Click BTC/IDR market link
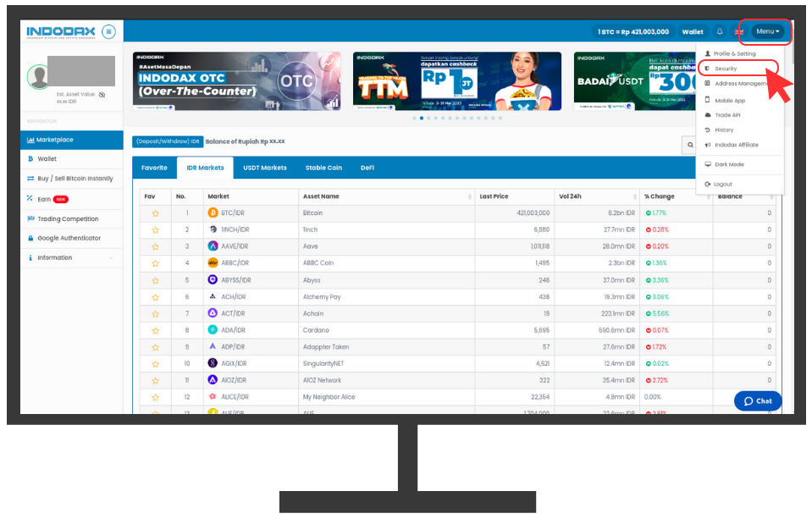The image size is (812, 519). point(233,213)
